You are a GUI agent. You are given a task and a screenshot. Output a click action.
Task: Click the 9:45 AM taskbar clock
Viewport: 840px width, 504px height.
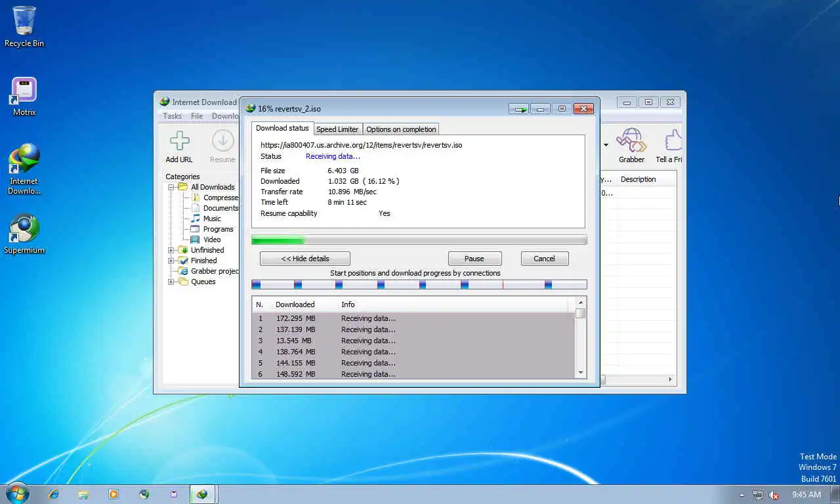click(807, 495)
